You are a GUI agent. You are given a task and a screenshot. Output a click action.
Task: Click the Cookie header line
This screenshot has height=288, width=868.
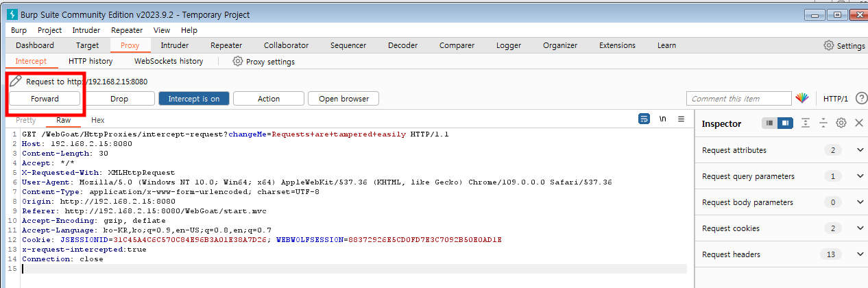click(x=262, y=240)
